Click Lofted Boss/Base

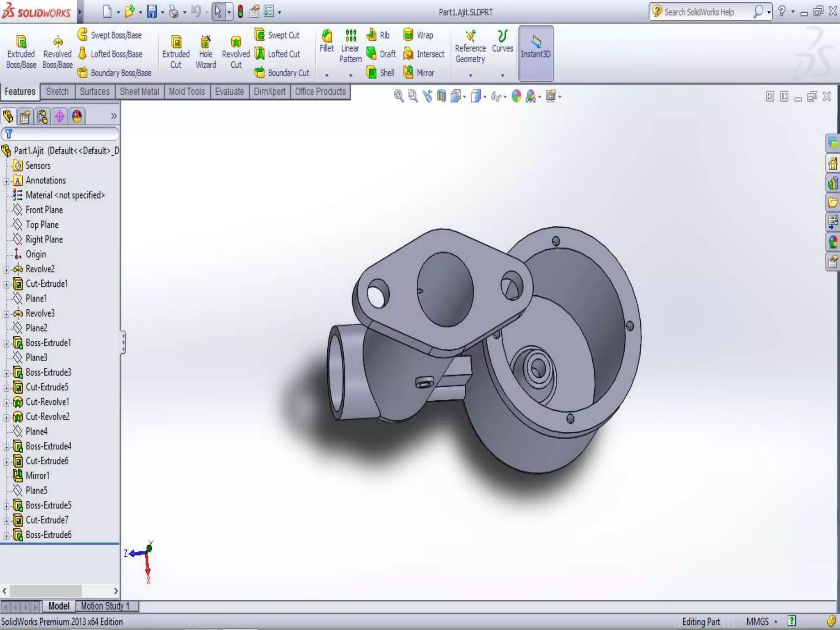pos(110,54)
